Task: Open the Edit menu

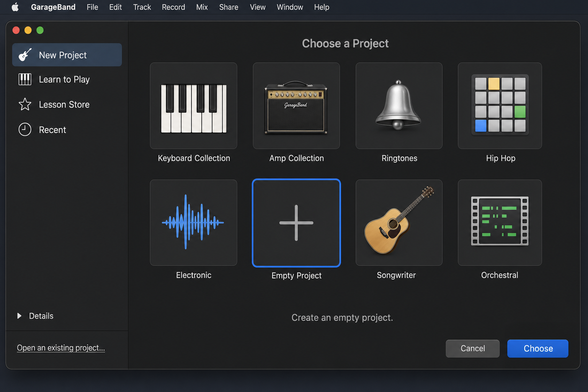Action: click(x=115, y=7)
